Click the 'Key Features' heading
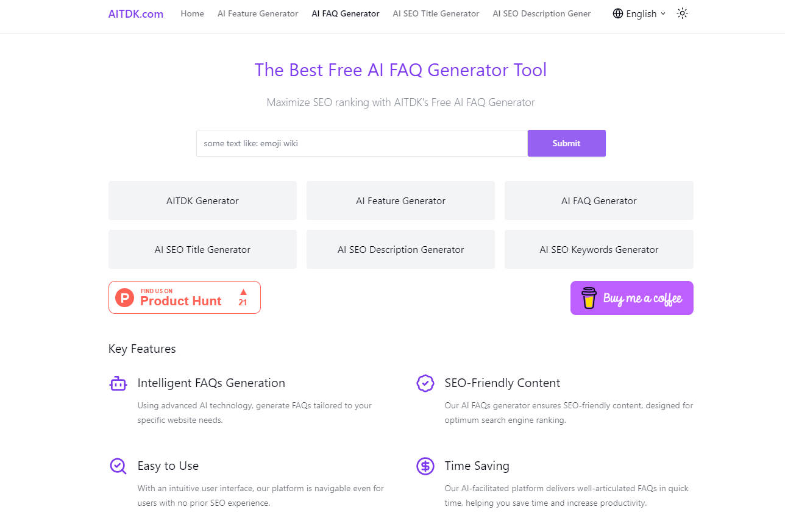Screen dimensions: 785x532 point(142,349)
